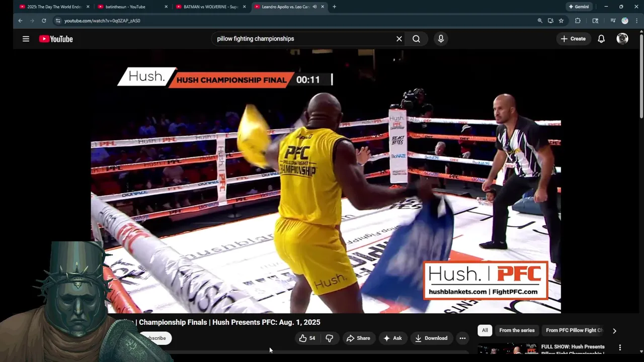This screenshot has height=362, width=644.
Task: Run search with the magnifier button
Action: 416,39
